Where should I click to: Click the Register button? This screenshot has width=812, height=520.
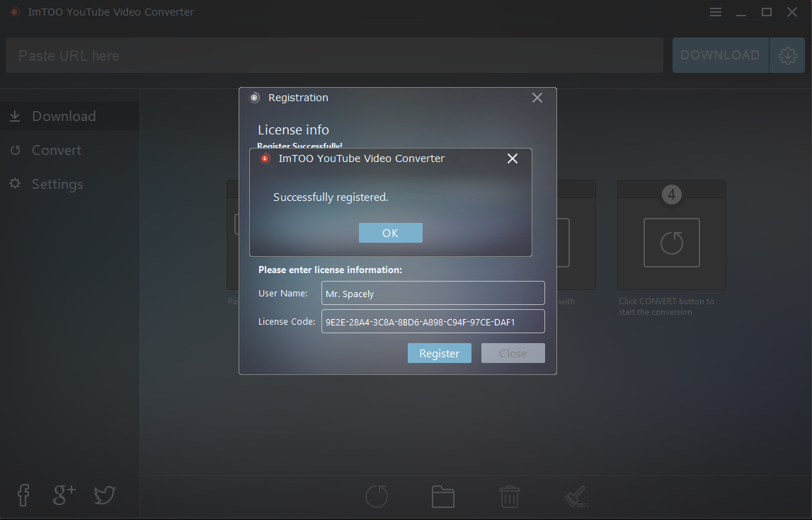439,353
